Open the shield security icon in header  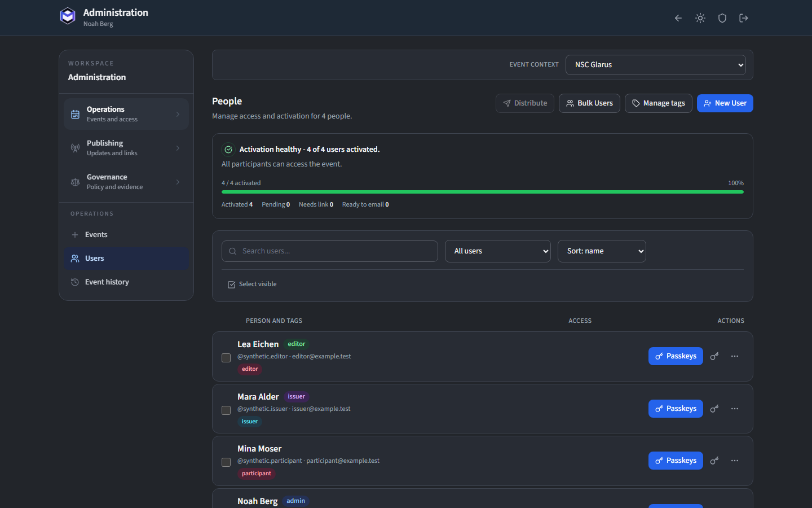pyautogui.click(x=722, y=18)
